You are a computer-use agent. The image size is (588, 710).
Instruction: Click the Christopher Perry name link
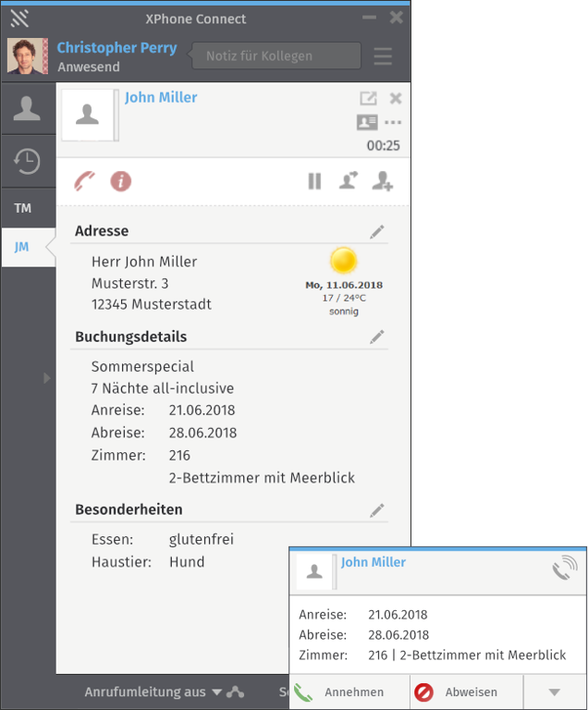[x=116, y=47]
